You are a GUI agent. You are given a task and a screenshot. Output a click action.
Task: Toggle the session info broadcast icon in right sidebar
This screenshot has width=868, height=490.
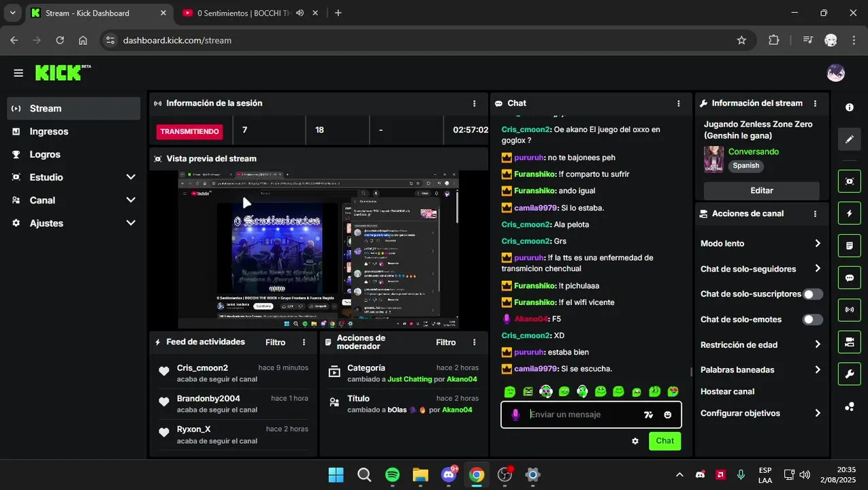850,310
